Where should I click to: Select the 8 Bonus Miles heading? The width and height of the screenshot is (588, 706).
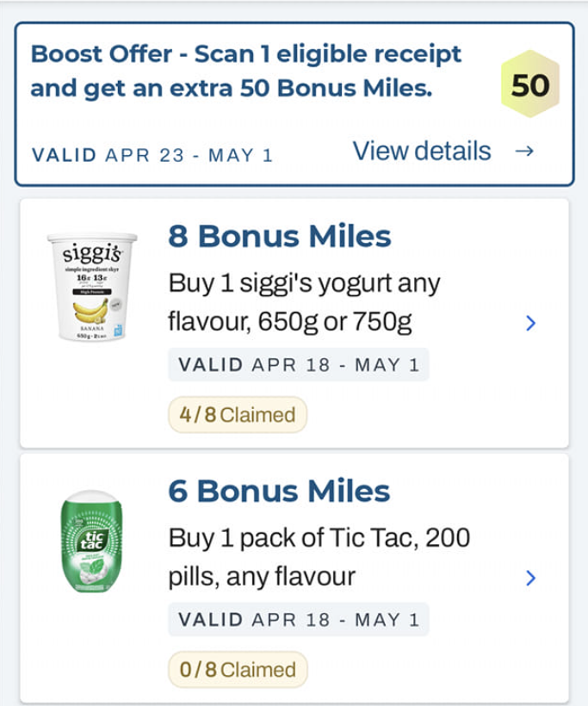coord(279,237)
